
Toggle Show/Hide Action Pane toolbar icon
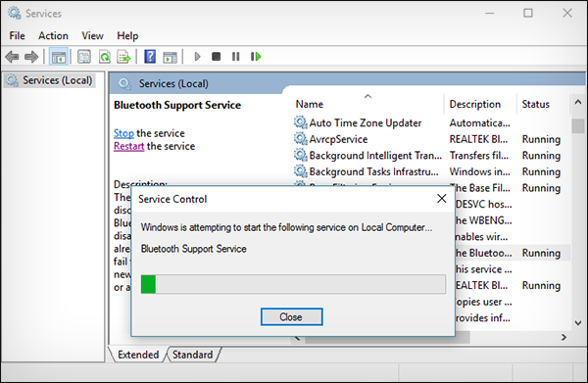(x=170, y=57)
